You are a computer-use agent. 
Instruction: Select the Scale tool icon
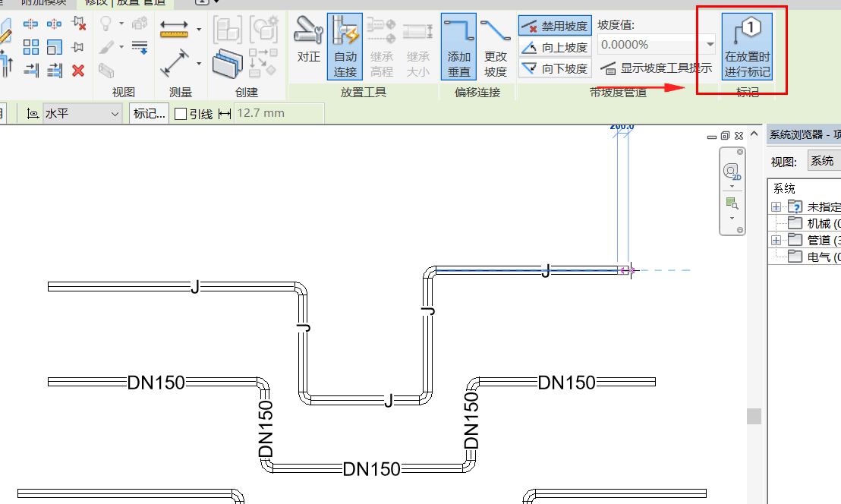pyautogui.click(x=54, y=47)
